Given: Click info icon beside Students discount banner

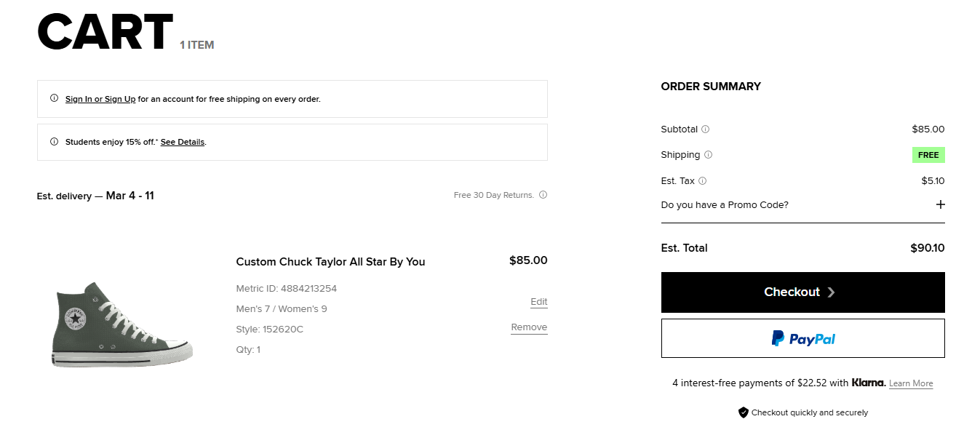Looking at the screenshot, I should click(54, 142).
